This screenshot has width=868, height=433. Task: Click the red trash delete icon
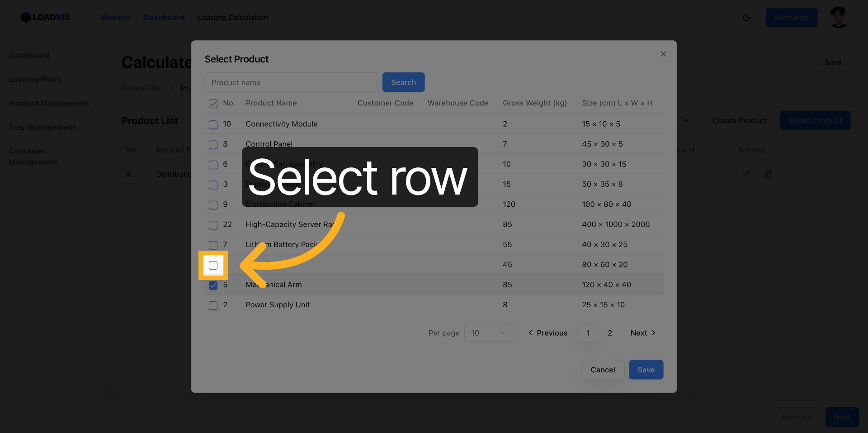(x=768, y=174)
